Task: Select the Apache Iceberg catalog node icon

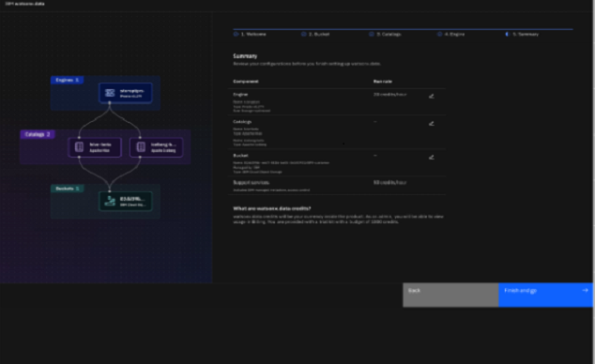Action: point(141,147)
